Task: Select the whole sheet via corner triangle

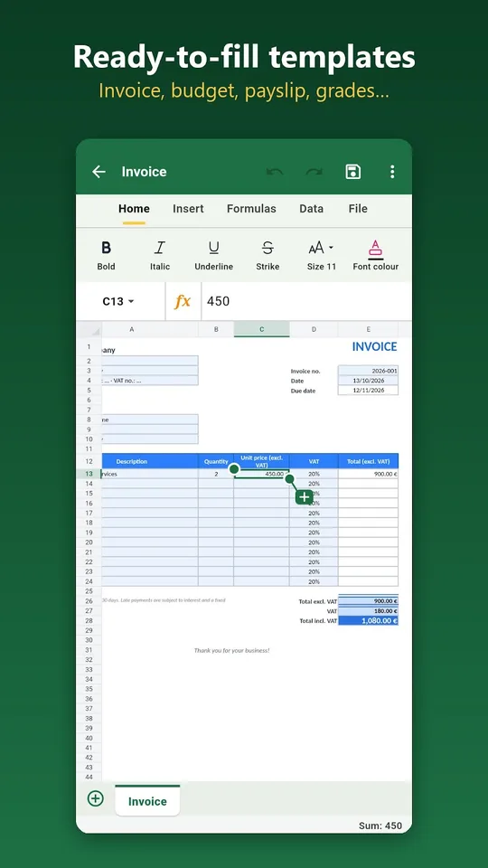Action: pyautogui.click(x=89, y=329)
